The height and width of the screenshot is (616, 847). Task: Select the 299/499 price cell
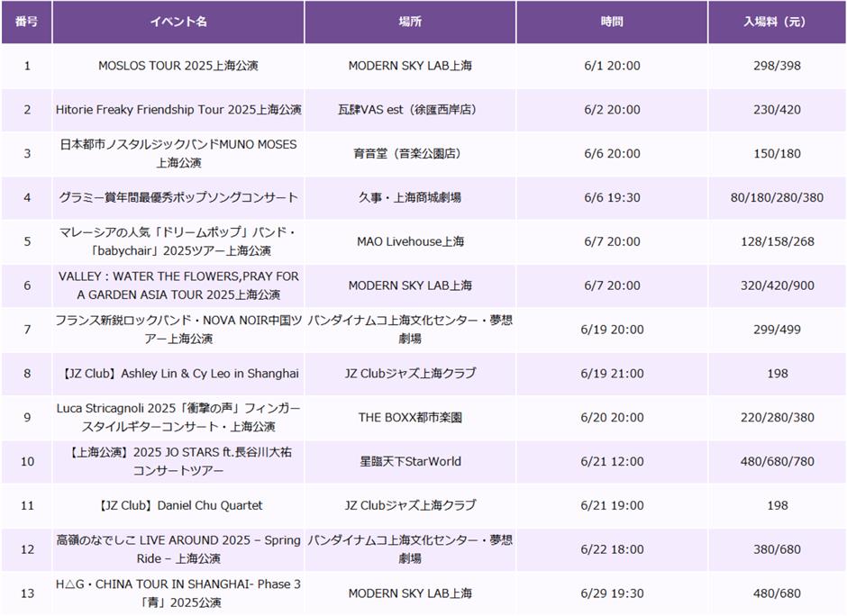(x=777, y=330)
